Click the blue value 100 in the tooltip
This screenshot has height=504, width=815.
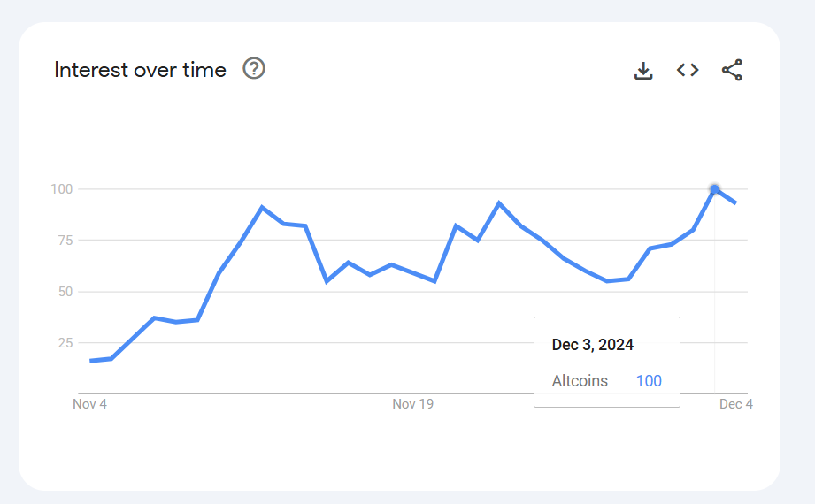click(649, 381)
